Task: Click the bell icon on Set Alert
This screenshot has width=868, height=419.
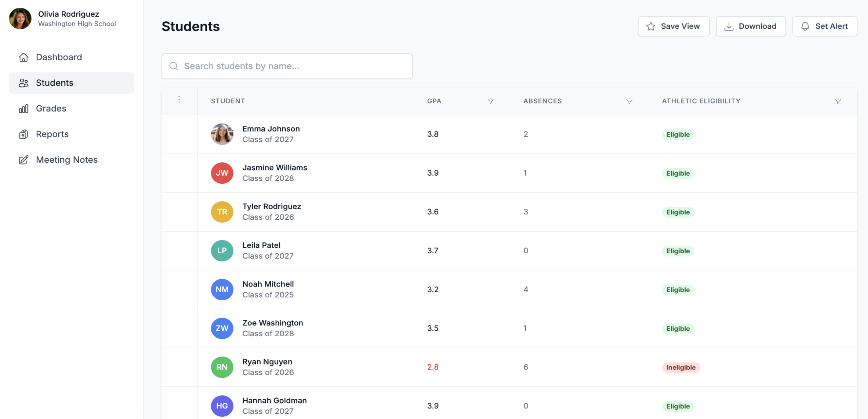Action: 805,26
